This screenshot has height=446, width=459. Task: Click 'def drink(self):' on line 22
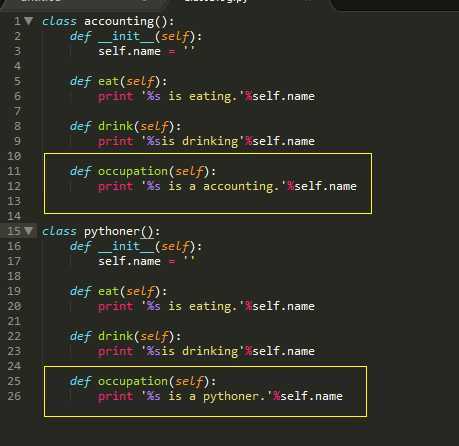pos(126,336)
